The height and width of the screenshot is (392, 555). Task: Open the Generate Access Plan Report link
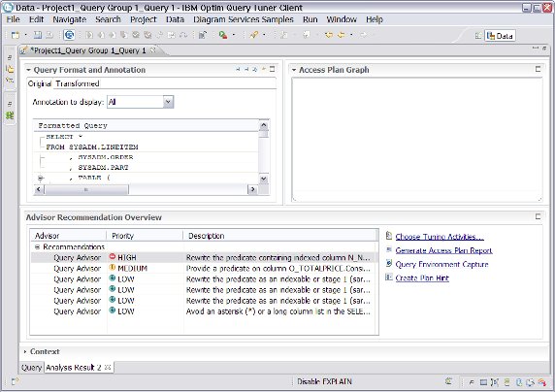click(443, 250)
